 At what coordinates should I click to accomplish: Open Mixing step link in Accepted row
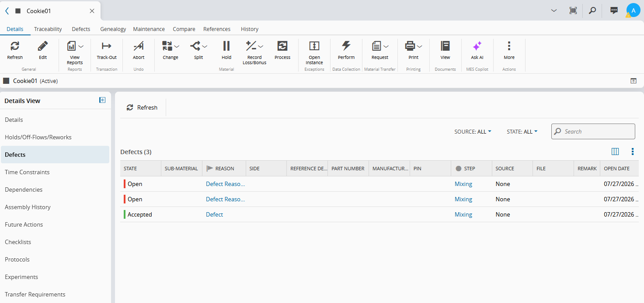(x=463, y=214)
